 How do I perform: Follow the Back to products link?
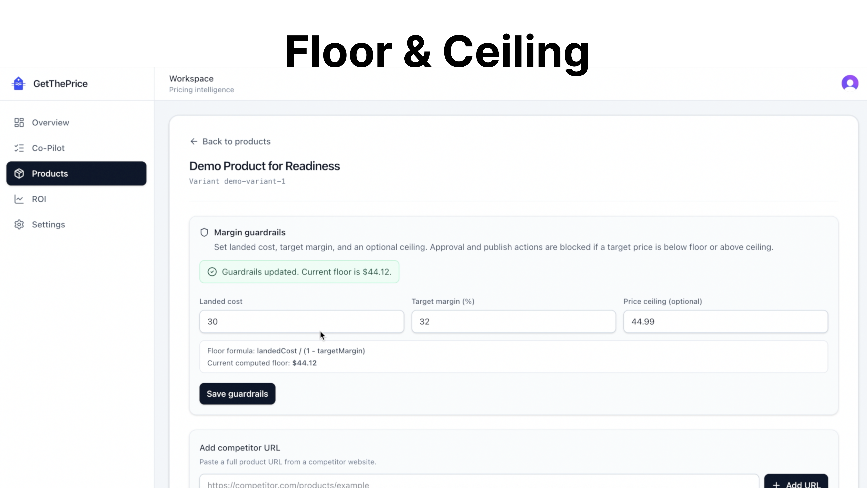[236, 141]
